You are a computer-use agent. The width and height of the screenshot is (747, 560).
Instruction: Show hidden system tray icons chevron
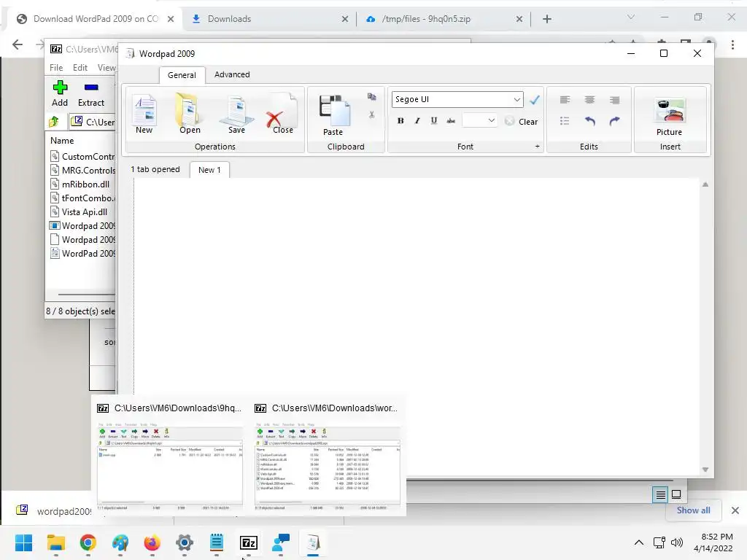tap(639, 542)
